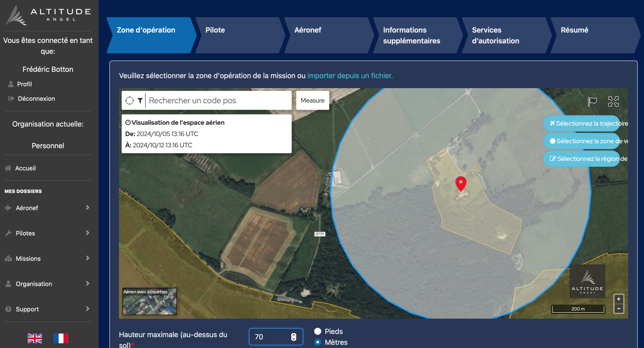Viewport: 644px width, 348px height.
Task: Click the Déconnexion link
Action: coord(36,99)
